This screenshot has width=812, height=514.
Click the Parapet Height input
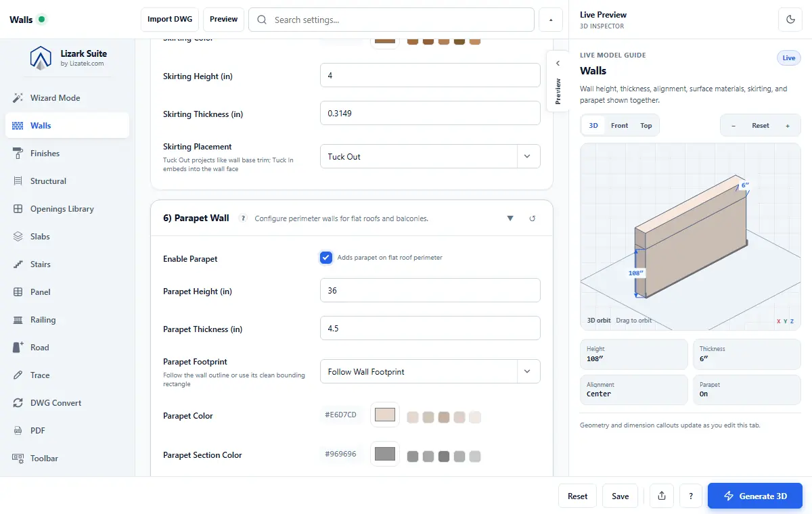tap(430, 290)
